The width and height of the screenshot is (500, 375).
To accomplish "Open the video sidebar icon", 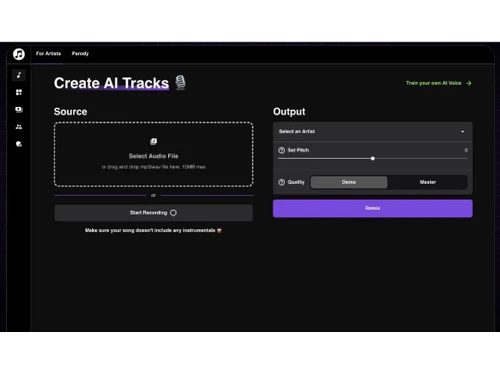I will (x=19, y=110).
